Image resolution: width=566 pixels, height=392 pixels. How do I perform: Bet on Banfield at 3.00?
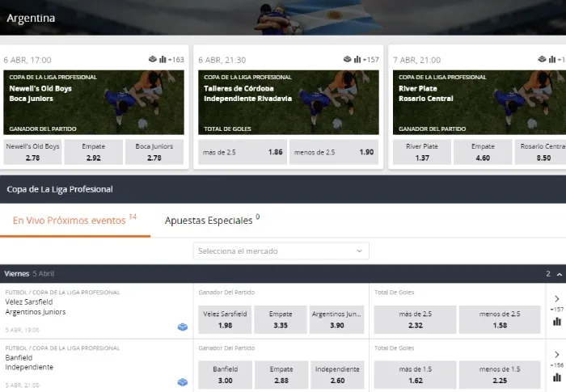point(226,375)
